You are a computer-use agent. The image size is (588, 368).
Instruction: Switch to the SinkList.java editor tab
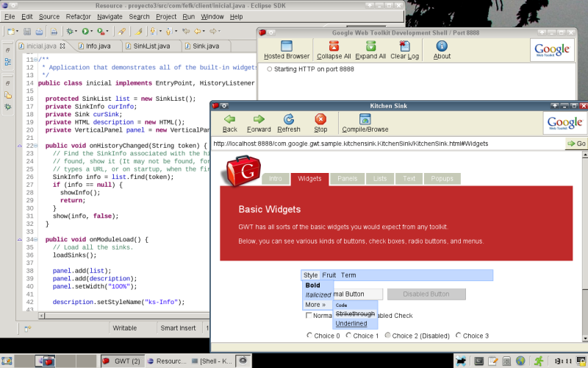click(152, 46)
